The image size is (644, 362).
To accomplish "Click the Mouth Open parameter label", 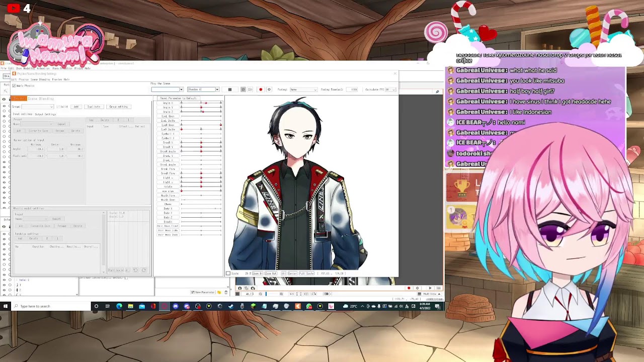I will [168, 200].
